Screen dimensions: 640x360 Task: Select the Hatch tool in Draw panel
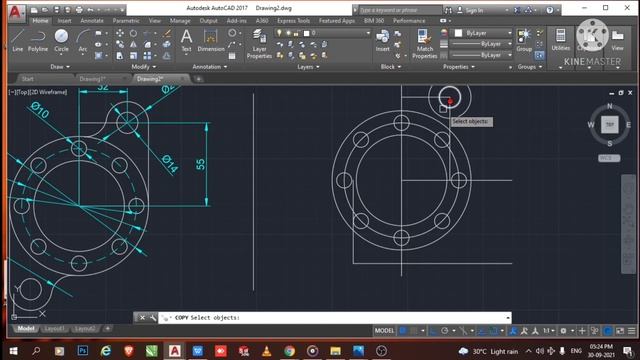pos(98,56)
